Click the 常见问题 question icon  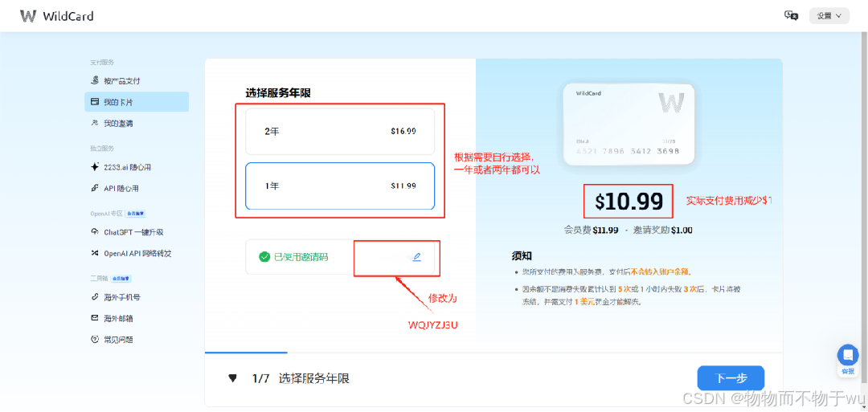94,340
